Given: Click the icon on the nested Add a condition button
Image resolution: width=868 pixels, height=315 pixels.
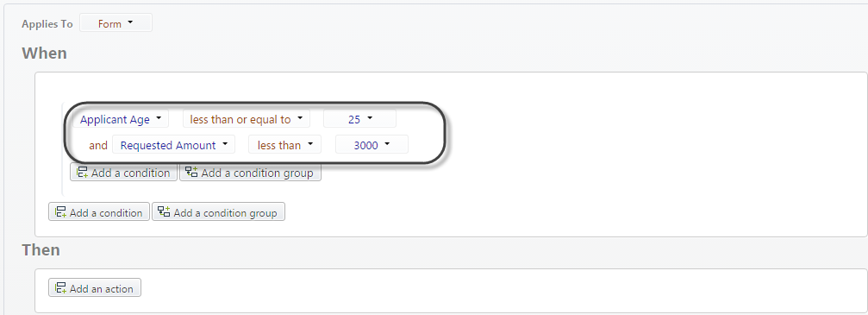Looking at the screenshot, I should pyautogui.click(x=83, y=173).
